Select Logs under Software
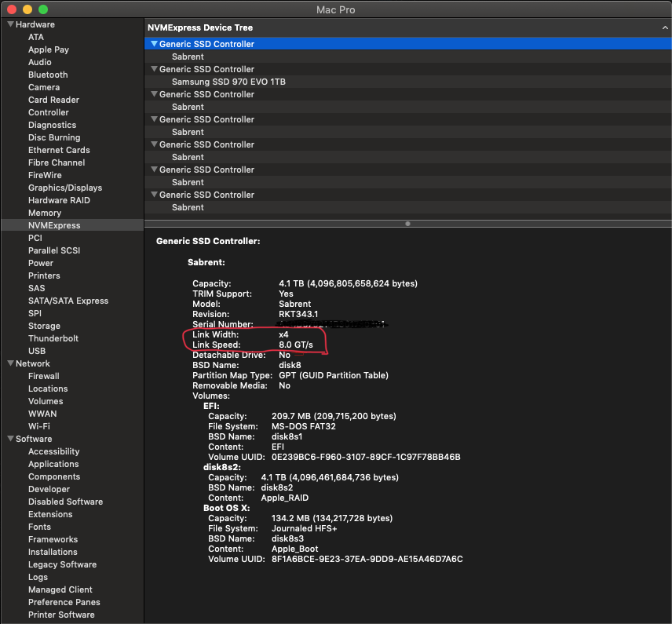 coord(38,577)
